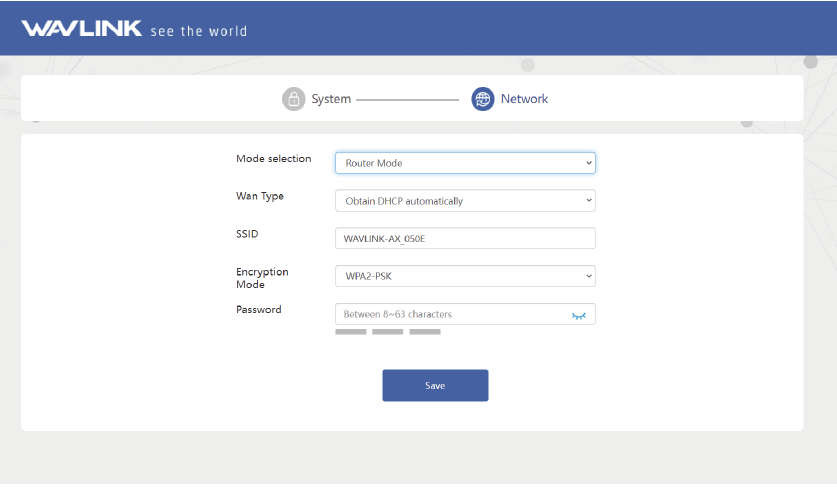837x487 pixels.
Task: Expand the Wan Type dropdown
Action: click(x=465, y=201)
